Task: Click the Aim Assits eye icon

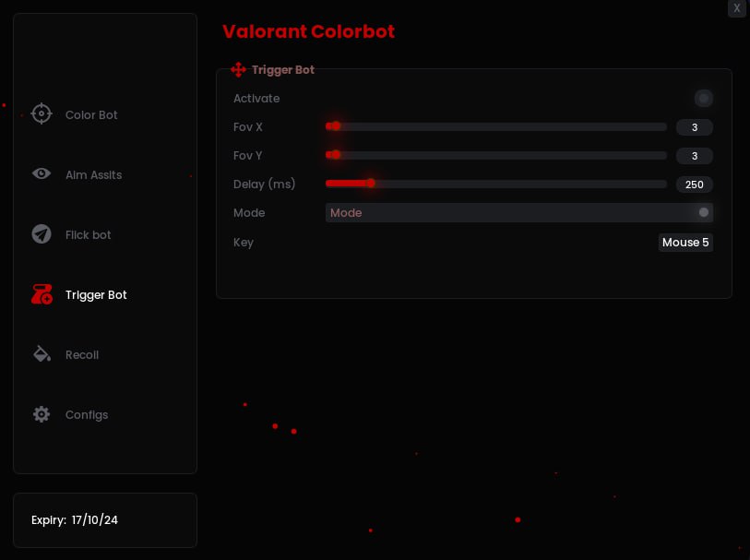Action: (42, 173)
